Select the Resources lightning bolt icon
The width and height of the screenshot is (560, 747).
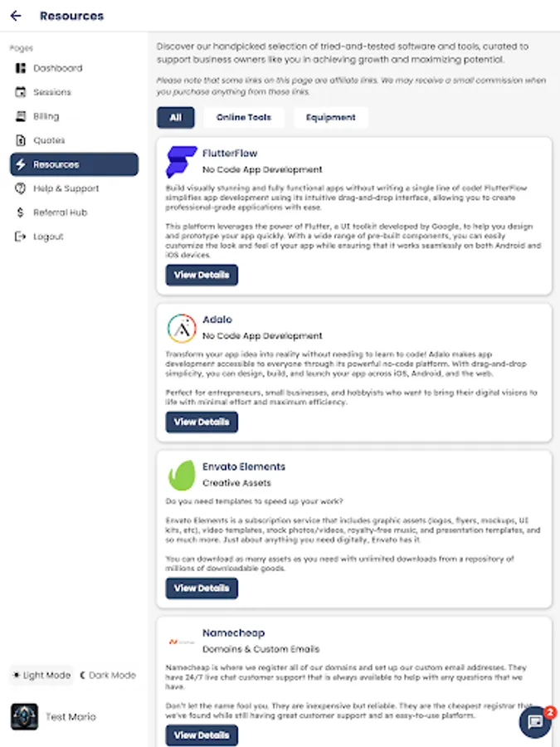(22, 164)
